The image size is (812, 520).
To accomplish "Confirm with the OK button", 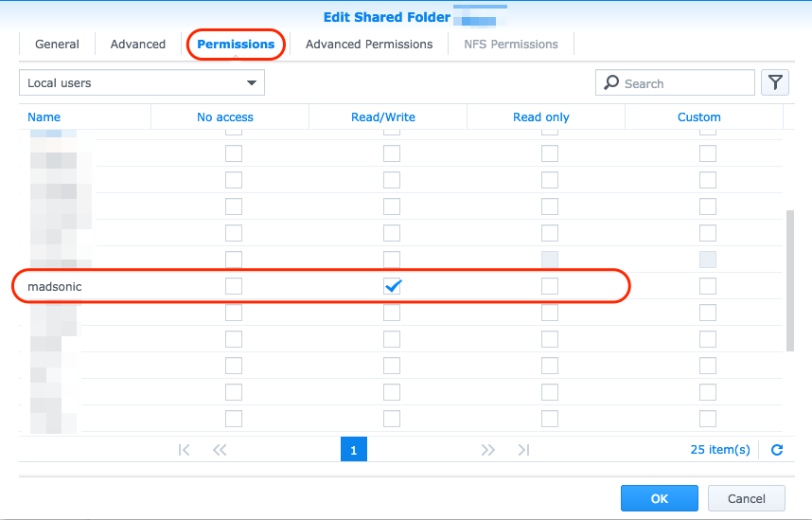I will point(660,499).
